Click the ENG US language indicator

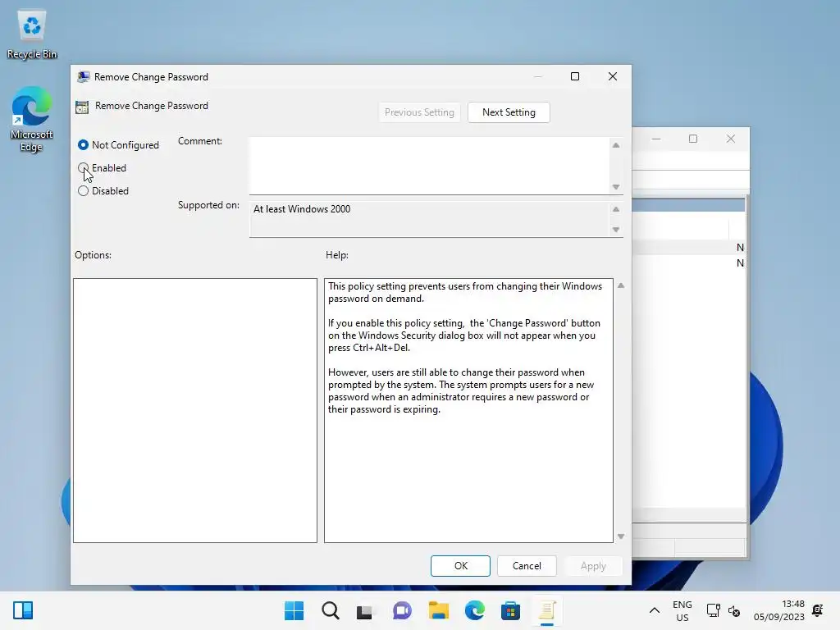tap(682, 610)
